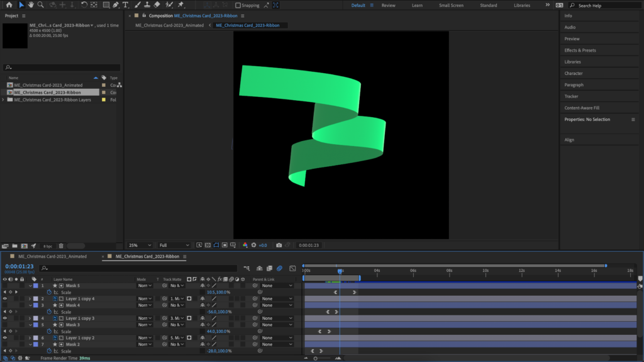
Task: Click the Layer 1 copy 4 label color swatch
Action: 36,298
